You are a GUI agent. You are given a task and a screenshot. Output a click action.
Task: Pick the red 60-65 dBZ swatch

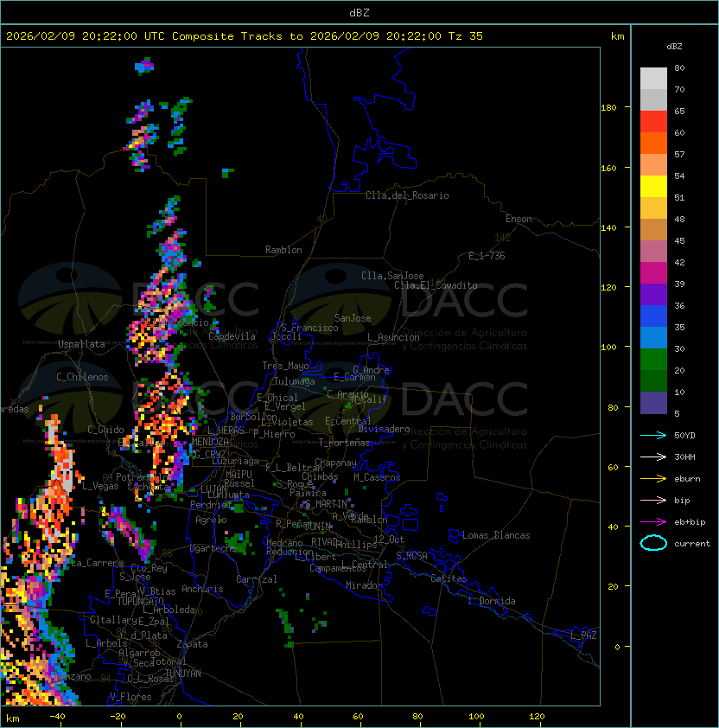(653, 122)
